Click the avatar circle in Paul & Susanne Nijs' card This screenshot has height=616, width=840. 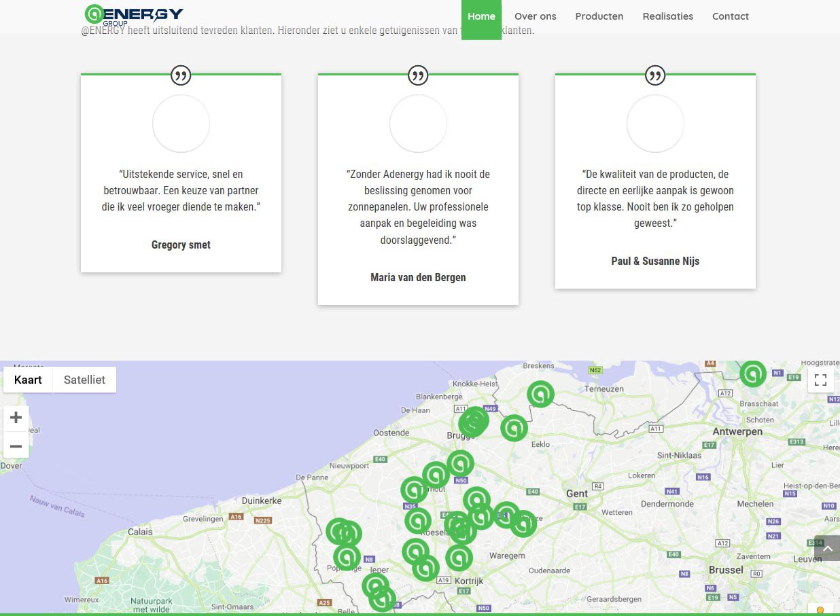[x=655, y=124]
